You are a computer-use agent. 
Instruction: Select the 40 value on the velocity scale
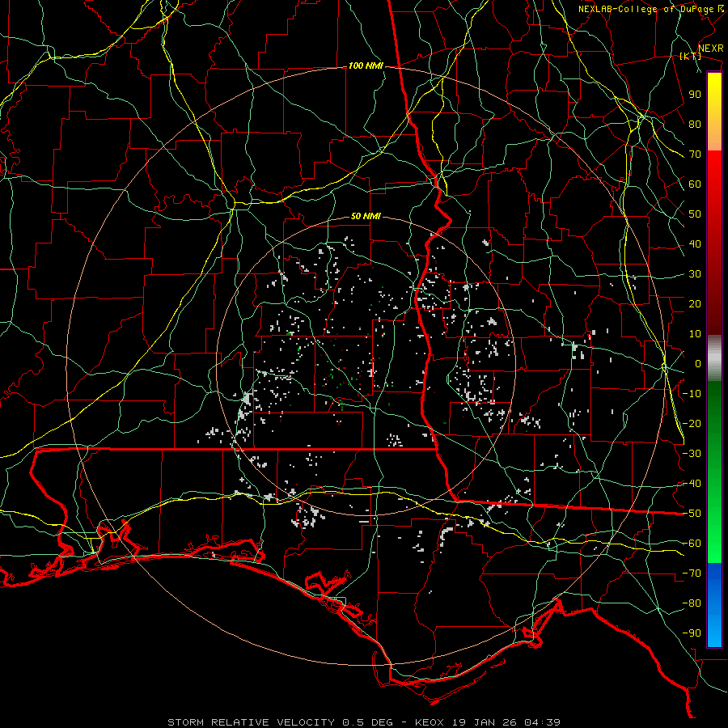pyautogui.click(x=695, y=244)
